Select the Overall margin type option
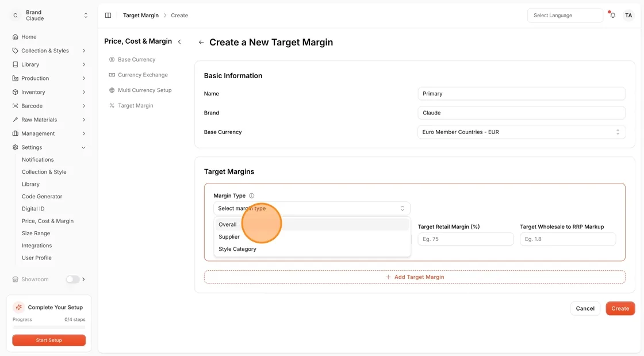 312,225
